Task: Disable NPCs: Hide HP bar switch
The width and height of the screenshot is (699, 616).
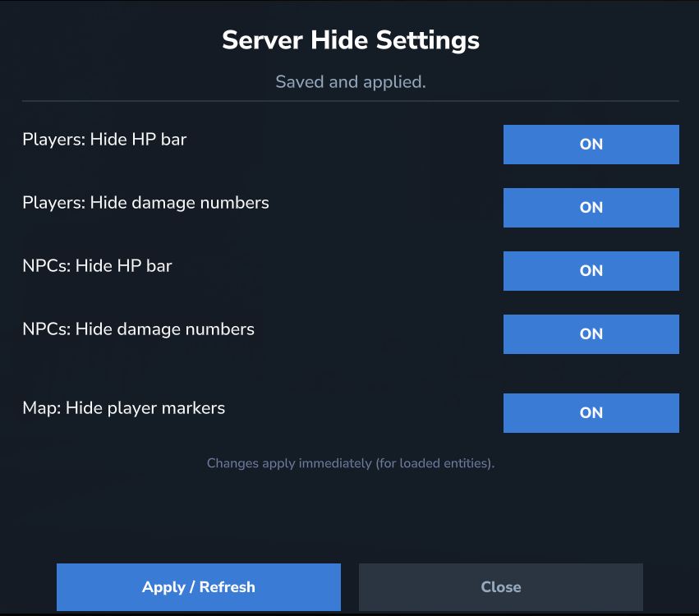Action: (591, 271)
